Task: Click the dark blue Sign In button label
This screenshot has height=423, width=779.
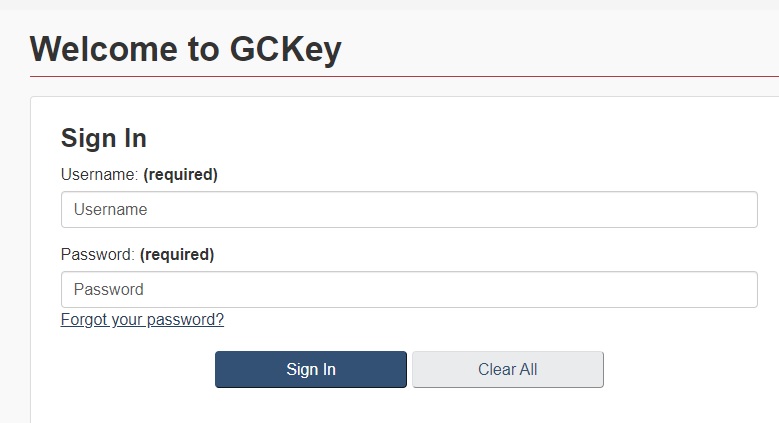Action: coord(311,369)
